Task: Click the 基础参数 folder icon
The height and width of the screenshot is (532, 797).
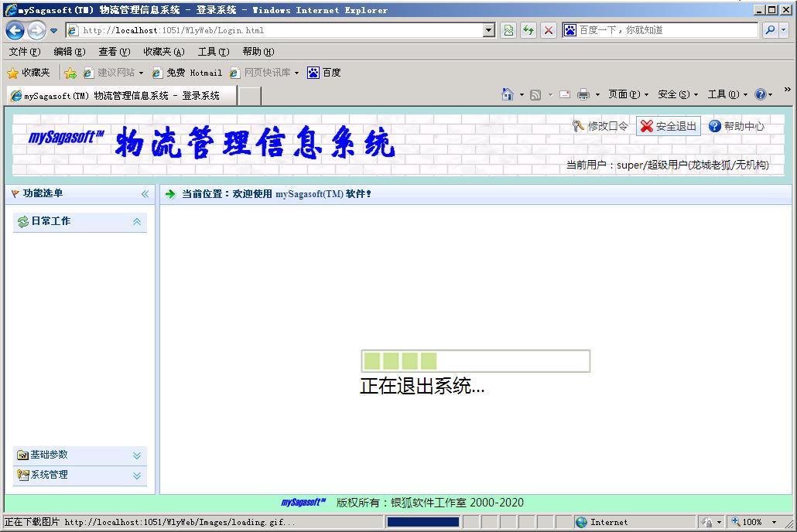Action: [x=22, y=455]
